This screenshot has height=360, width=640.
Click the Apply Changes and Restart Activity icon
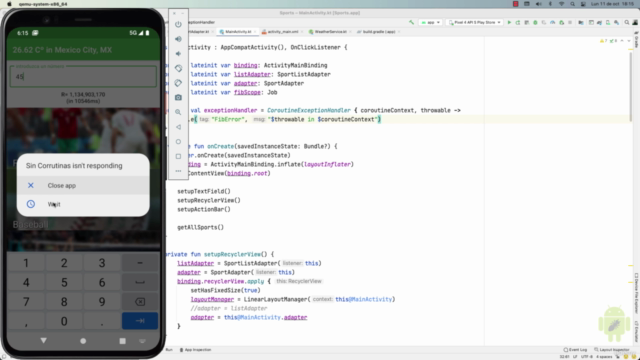(x=518, y=22)
